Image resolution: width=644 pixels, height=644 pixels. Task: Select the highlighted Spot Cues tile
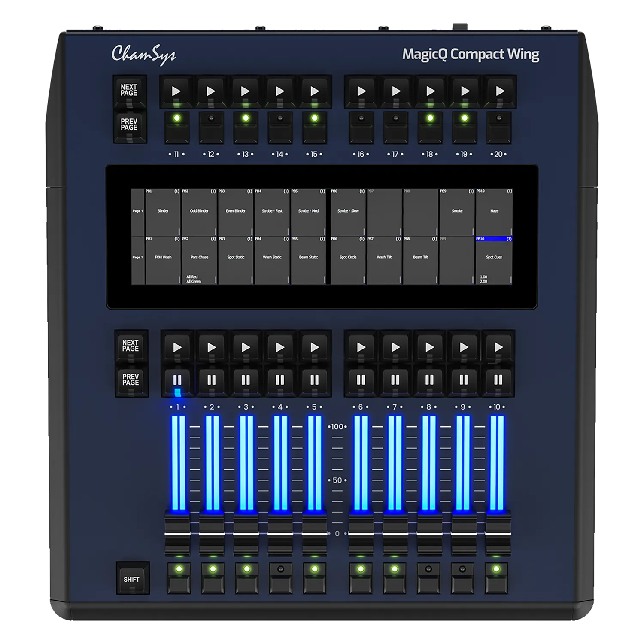(x=494, y=260)
